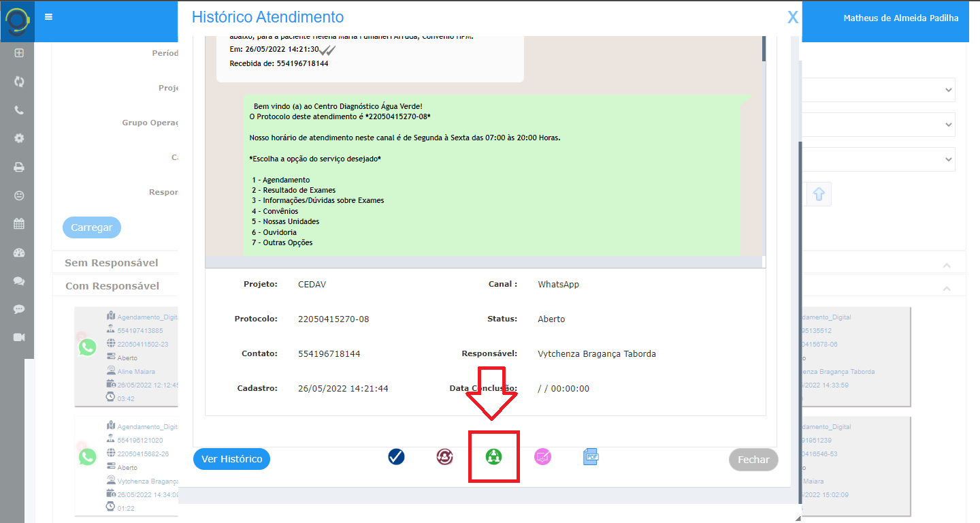Click the printer sidebar icon

click(19, 167)
